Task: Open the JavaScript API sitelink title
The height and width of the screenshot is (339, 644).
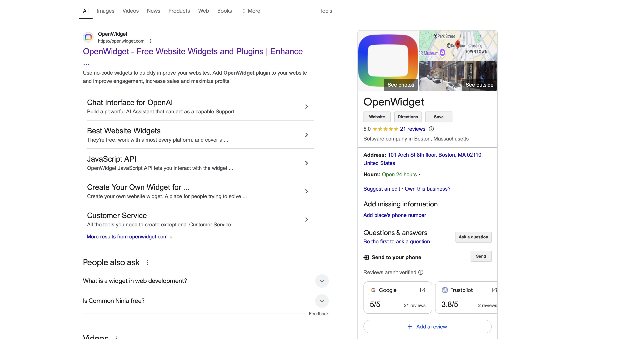Action: (111, 159)
